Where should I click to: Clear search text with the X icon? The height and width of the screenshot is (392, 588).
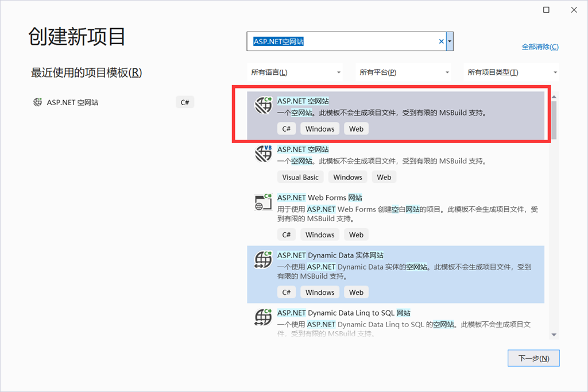click(441, 41)
